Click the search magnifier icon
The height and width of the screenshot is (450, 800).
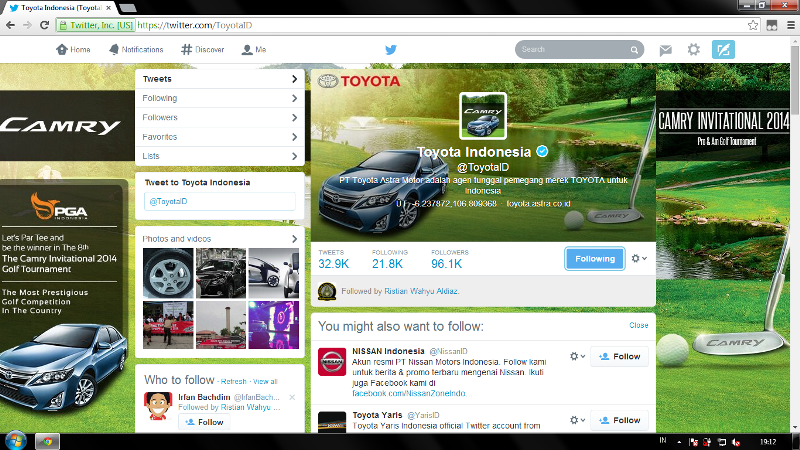(x=634, y=49)
